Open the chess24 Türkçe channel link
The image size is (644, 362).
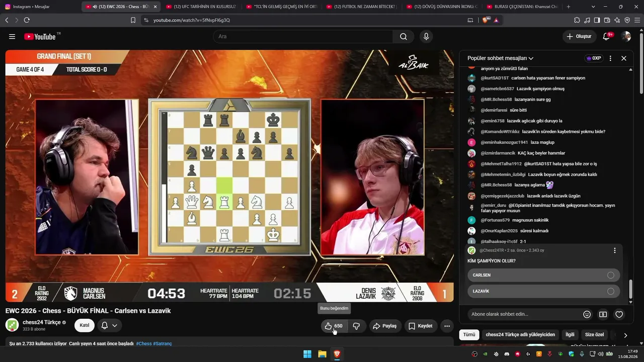[41, 322]
